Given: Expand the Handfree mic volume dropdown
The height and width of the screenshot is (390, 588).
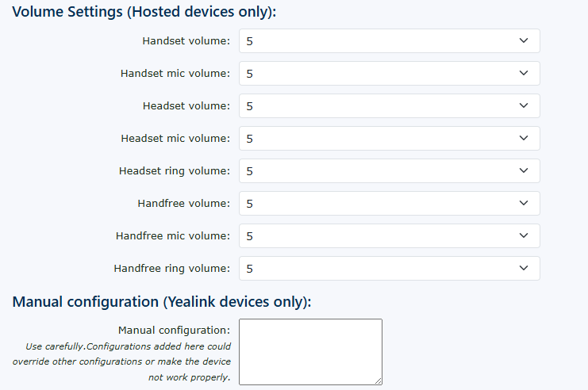Looking at the screenshot, I should 389,236.
